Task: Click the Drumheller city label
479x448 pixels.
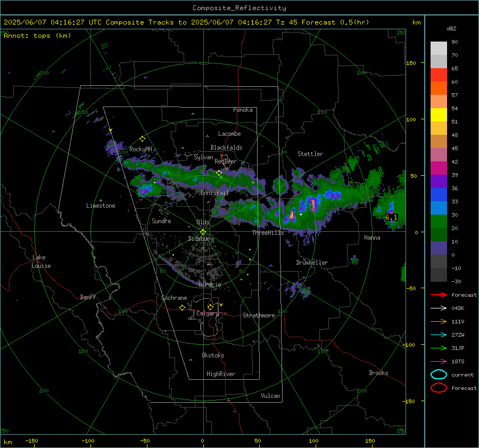Action: click(312, 263)
